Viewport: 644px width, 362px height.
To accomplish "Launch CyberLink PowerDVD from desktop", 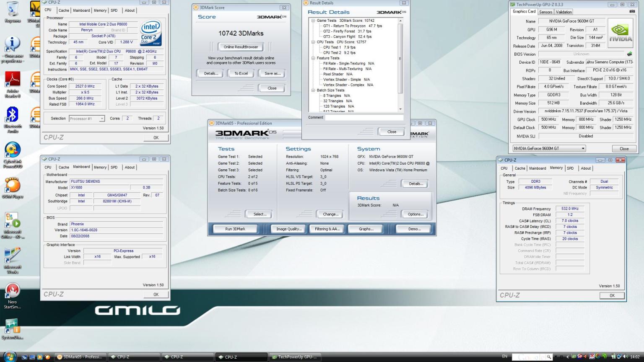I will coord(13,155).
